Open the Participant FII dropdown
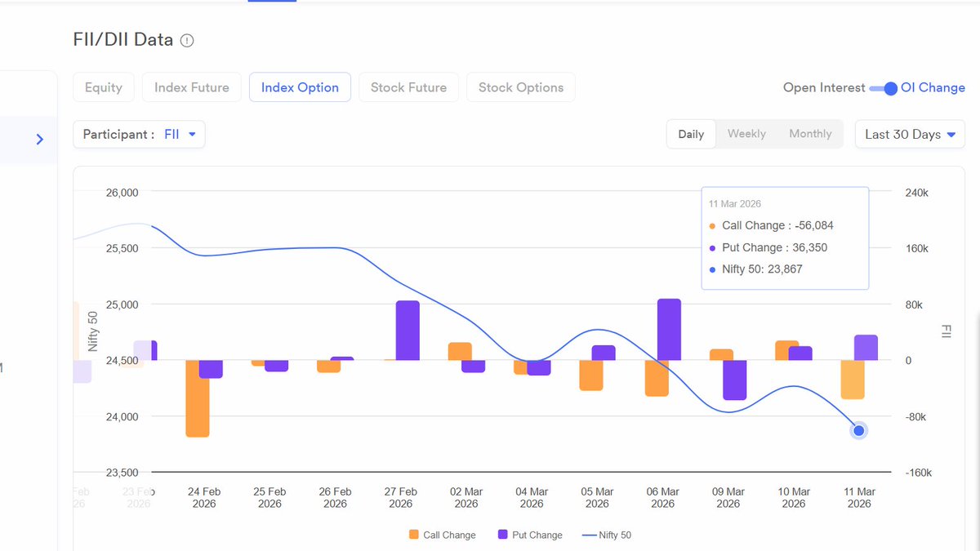The height and width of the screenshot is (551, 980). click(x=139, y=135)
